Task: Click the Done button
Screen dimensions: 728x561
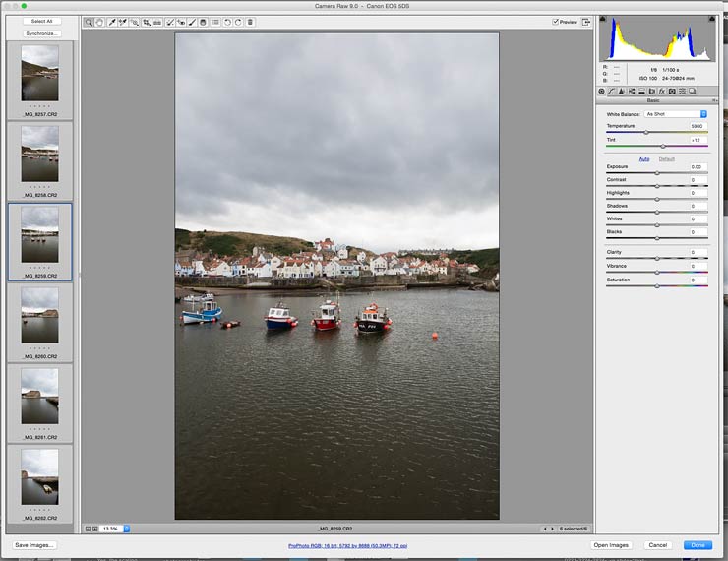Action: (x=698, y=545)
